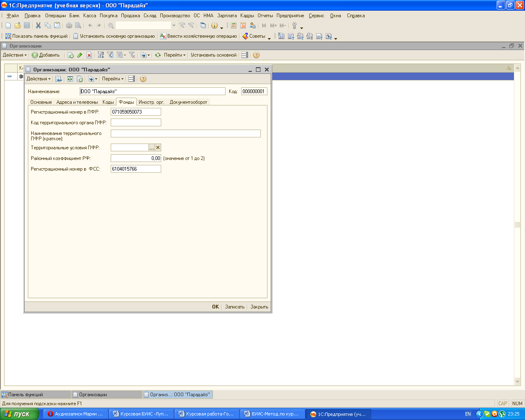Click the Cut scissors icon

click(38, 25)
